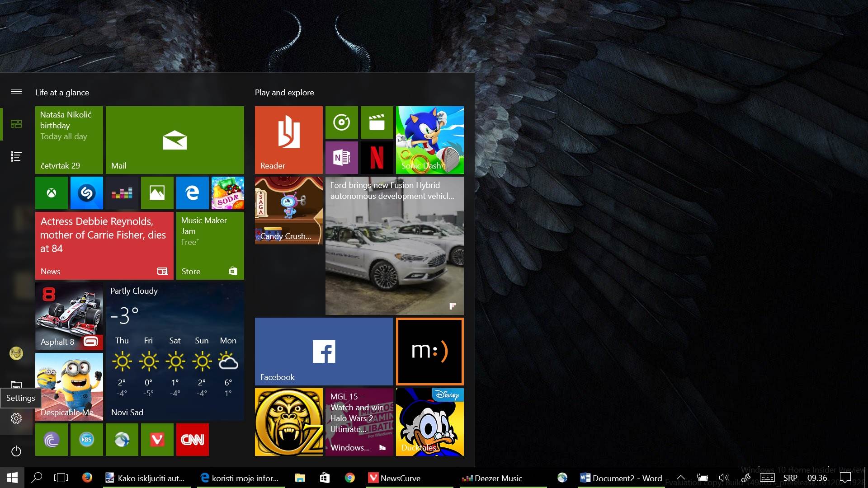Open the Mail tile
The height and width of the screenshot is (488, 868).
coord(175,140)
